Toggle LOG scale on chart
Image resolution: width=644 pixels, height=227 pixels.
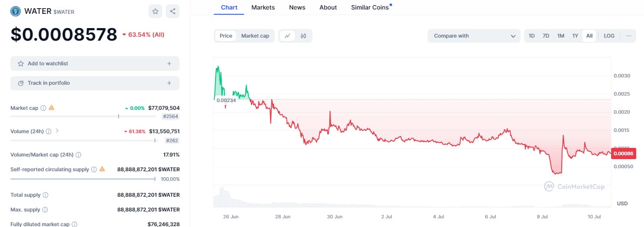[609, 36]
